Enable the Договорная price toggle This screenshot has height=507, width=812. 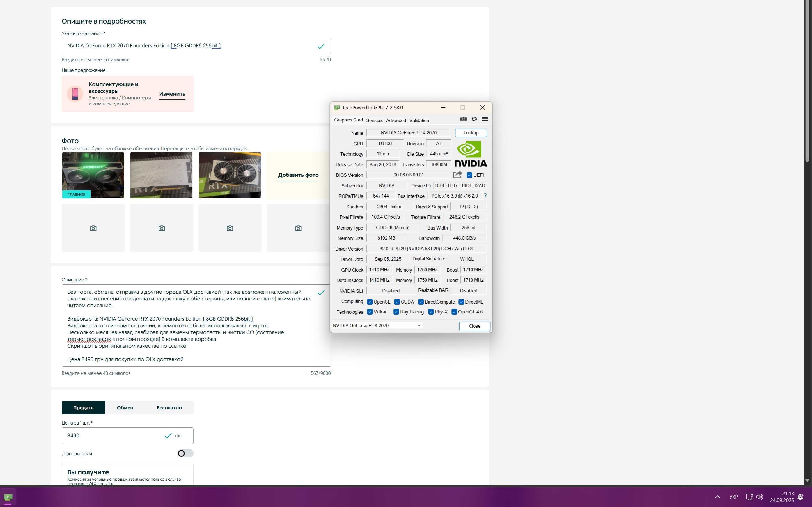click(185, 453)
